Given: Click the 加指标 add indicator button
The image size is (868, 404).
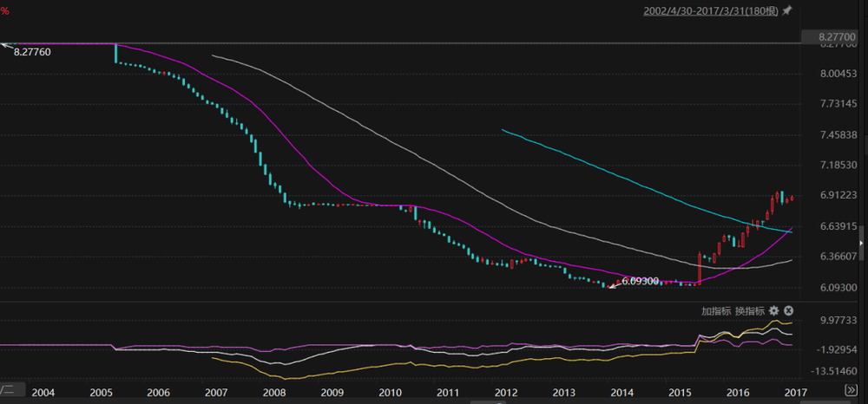Looking at the screenshot, I should pos(717,310).
